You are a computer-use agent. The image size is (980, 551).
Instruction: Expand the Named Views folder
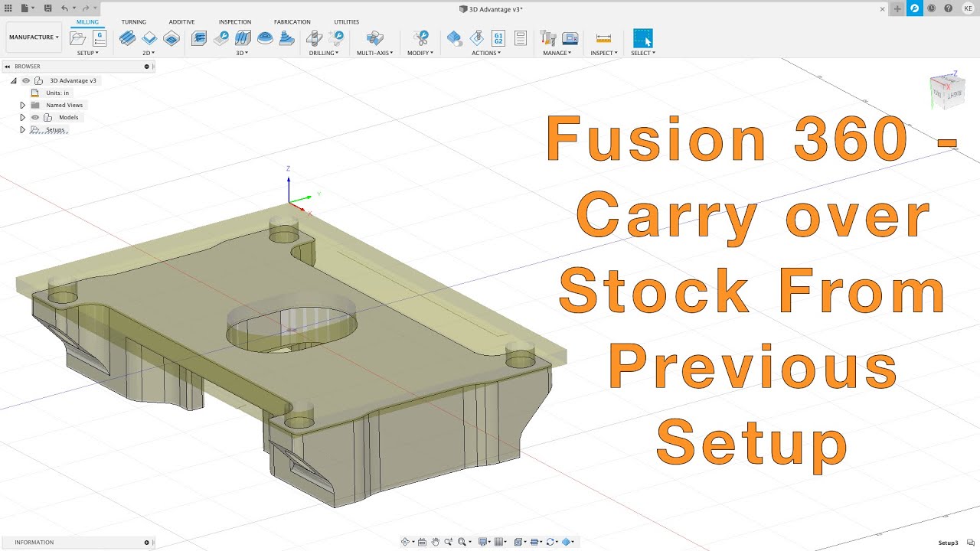23,105
